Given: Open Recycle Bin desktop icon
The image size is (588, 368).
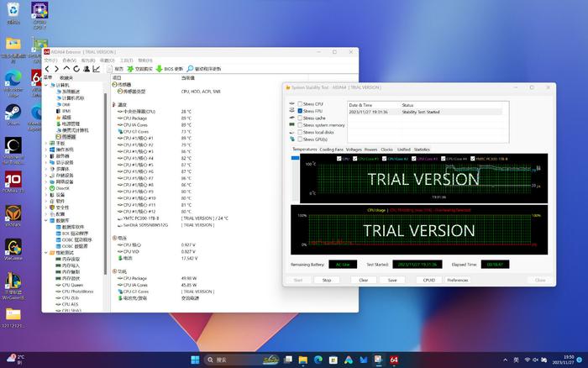Looking at the screenshot, I should tap(13, 13).
